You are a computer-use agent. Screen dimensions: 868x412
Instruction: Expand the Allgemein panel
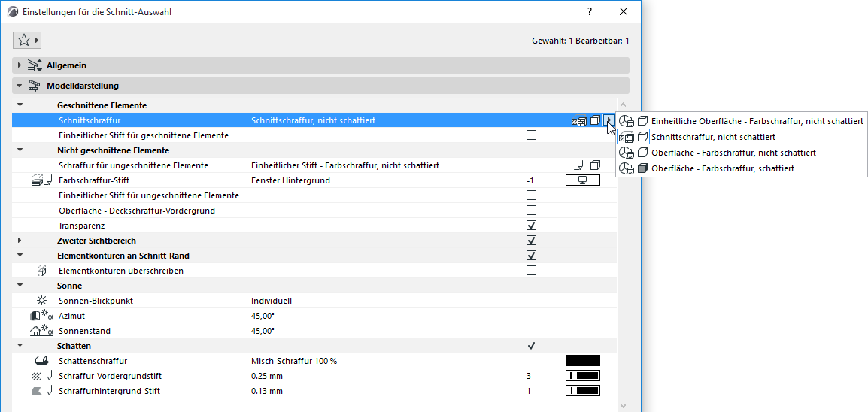point(20,65)
